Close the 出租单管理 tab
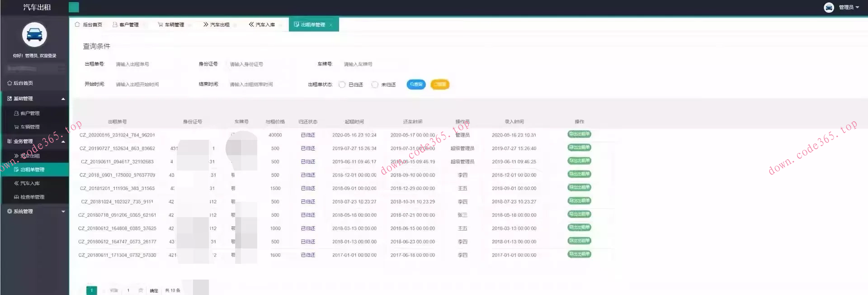 (x=331, y=25)
